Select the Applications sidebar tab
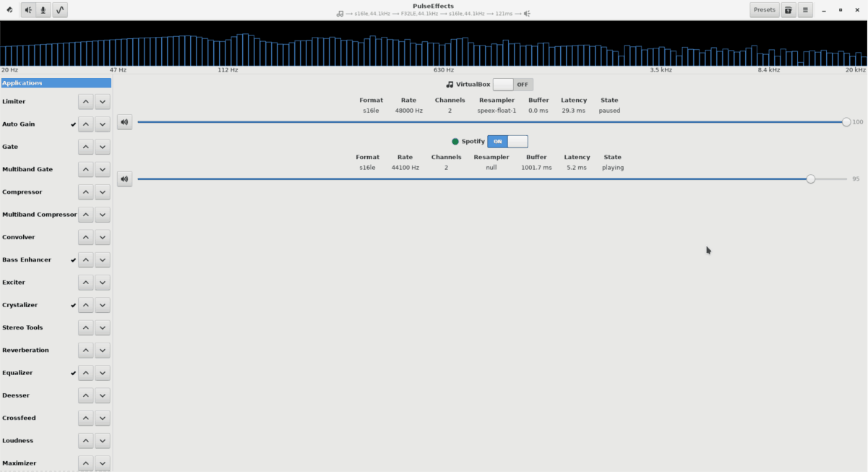The image size is (868, 472). 56,82
